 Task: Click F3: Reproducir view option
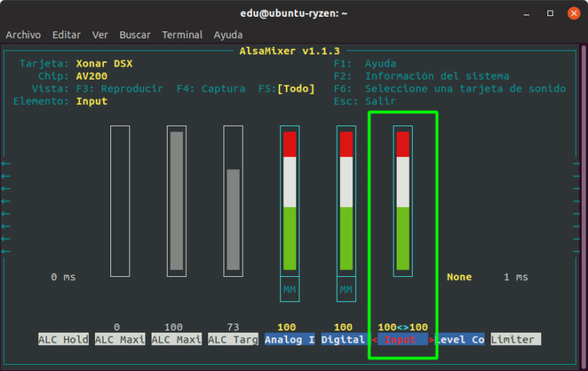tap(119, 89)
